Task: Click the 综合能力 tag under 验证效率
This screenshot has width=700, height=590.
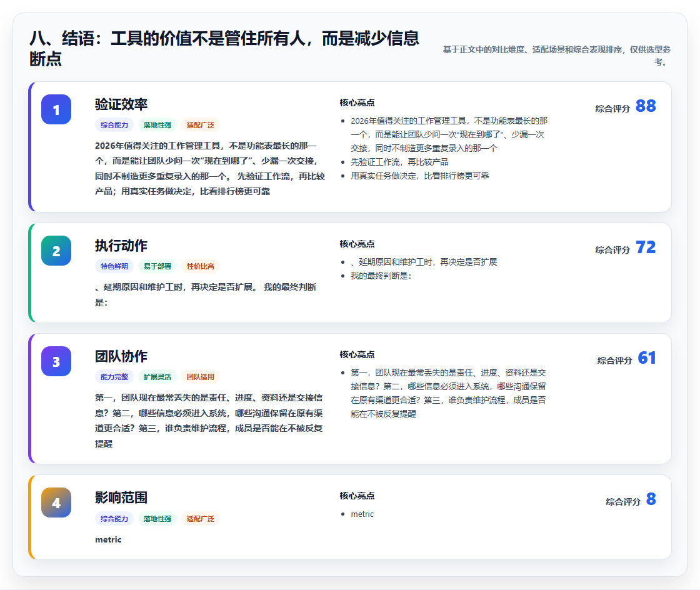Action: pyautogui.click(x=114, y=125)
